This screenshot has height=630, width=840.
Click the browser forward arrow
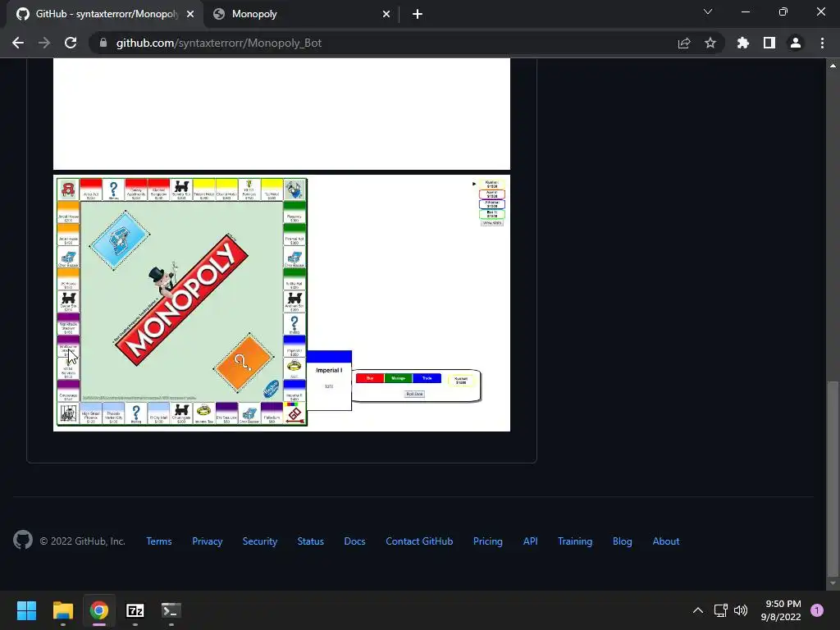[x=44, y=43]
